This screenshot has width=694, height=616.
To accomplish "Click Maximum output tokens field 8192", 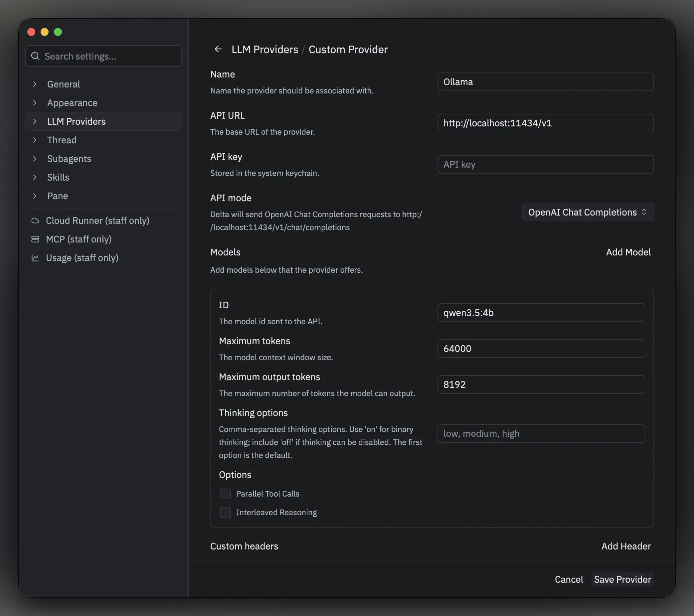I will click(x=541, y=385).
